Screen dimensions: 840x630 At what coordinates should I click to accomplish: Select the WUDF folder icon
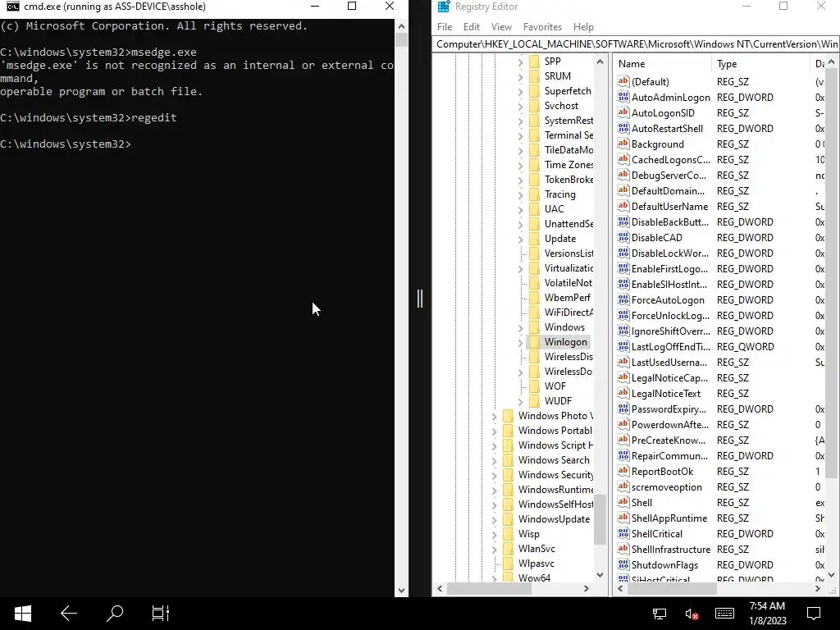(534, 400)
